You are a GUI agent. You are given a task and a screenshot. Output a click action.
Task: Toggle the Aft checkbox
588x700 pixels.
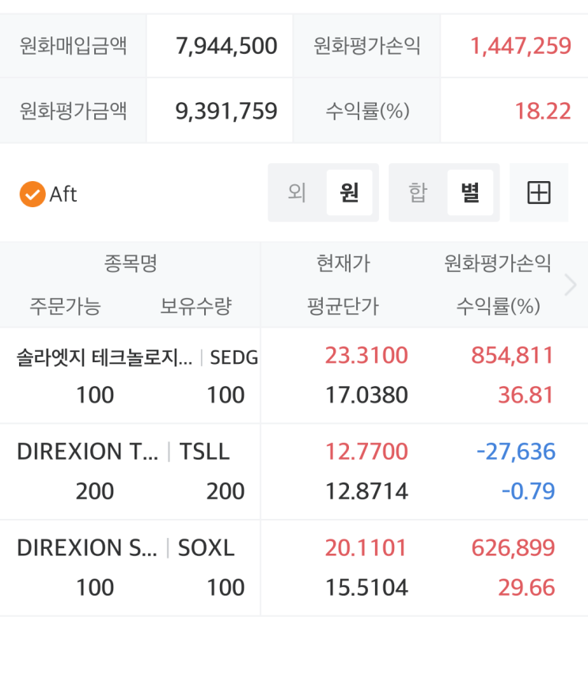pyautogui.click(x=33, y=194)
